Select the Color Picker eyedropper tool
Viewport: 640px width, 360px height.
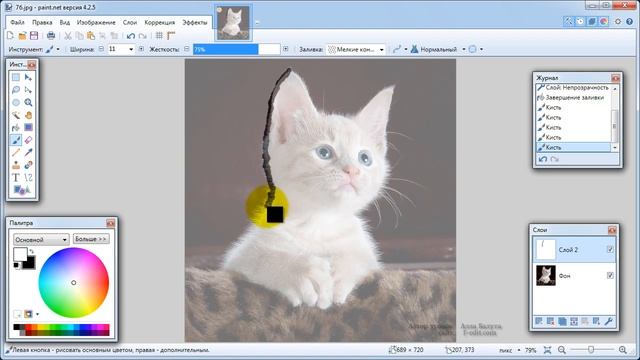[28, 153]
